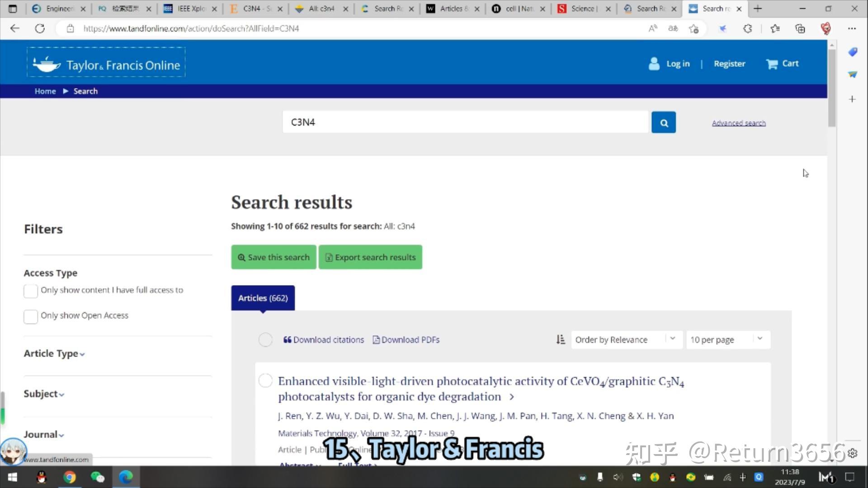Open browser settings ellipsis menu
This screenshot has height=488, width=868.
tap(852, 28)
